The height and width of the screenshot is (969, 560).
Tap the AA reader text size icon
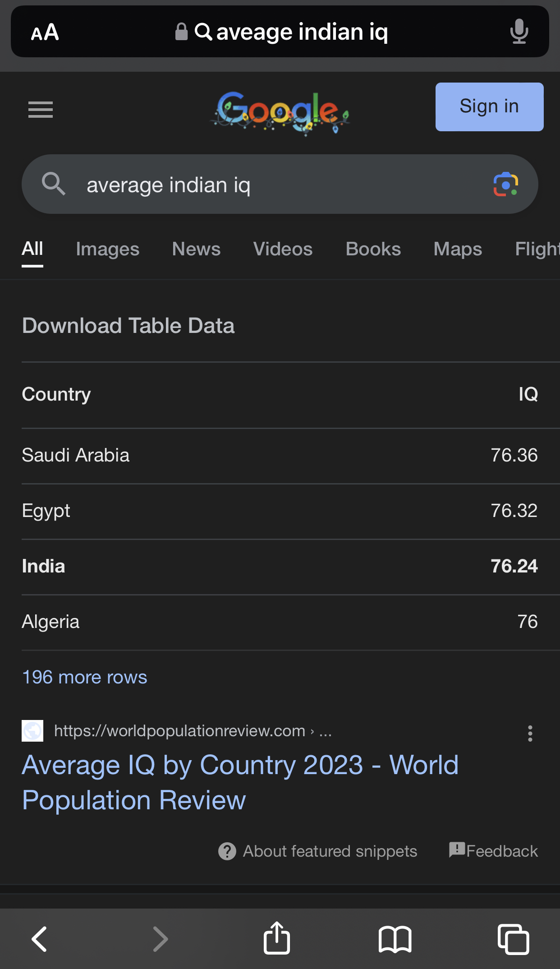point(45,32)
